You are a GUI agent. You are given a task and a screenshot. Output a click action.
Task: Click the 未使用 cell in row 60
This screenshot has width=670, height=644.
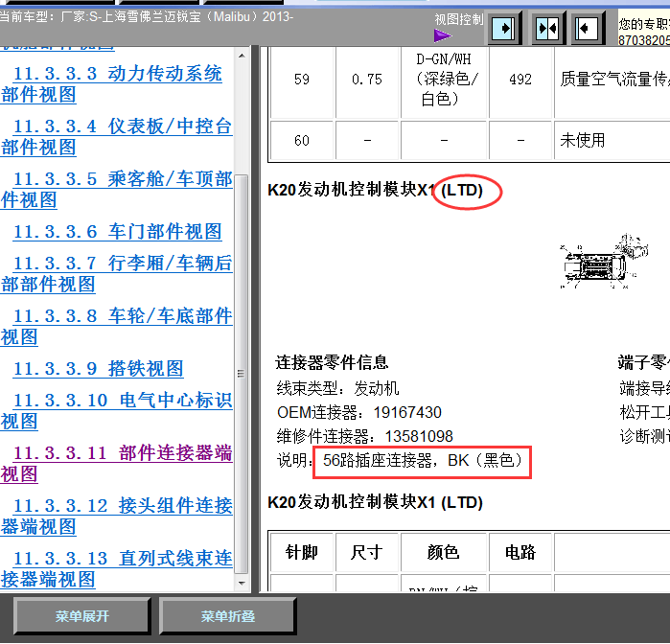click(x=612, y=141)
